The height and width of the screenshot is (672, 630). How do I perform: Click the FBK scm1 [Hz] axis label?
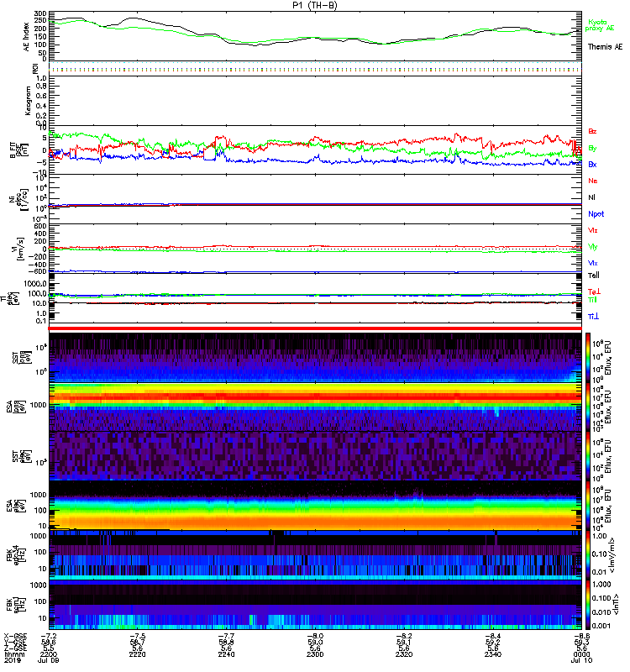15,604
